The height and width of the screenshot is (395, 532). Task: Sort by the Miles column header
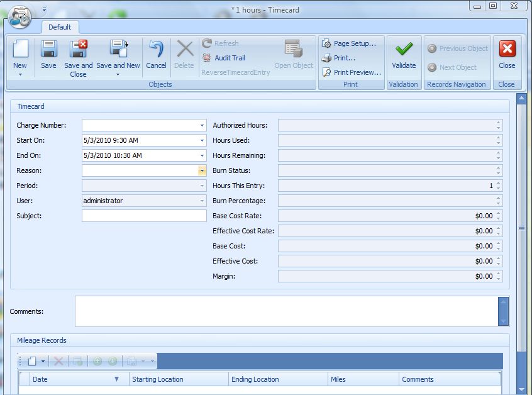[363, 379]
